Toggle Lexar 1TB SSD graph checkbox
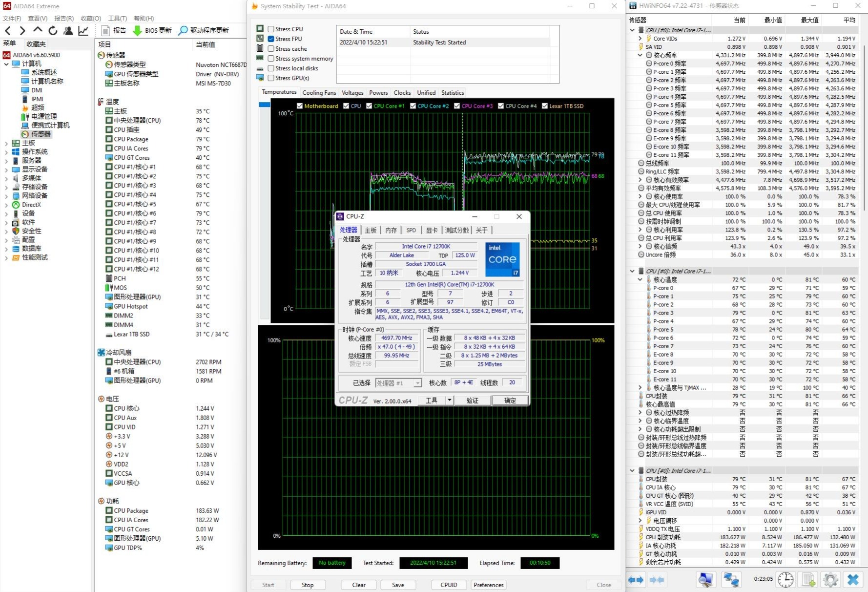This screenshot has width=868, height=592. click(x=545, y=106)
